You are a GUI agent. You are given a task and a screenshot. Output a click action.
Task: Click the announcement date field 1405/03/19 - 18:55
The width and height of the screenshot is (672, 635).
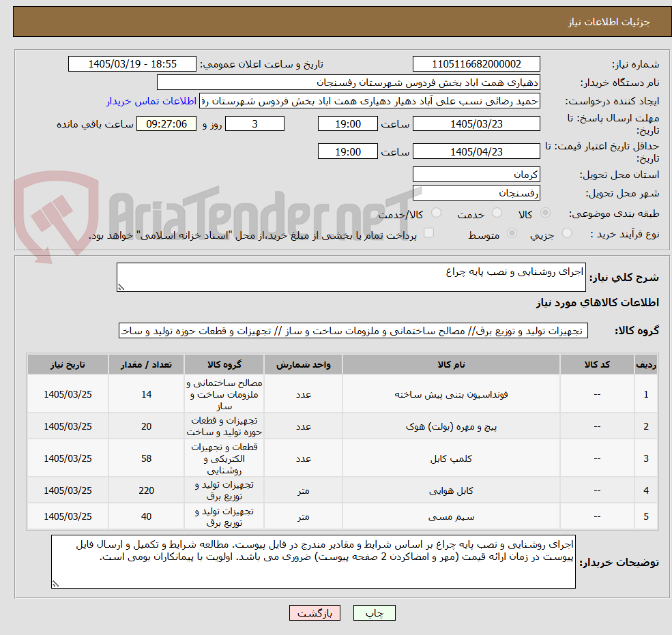[x=132, y=64]
